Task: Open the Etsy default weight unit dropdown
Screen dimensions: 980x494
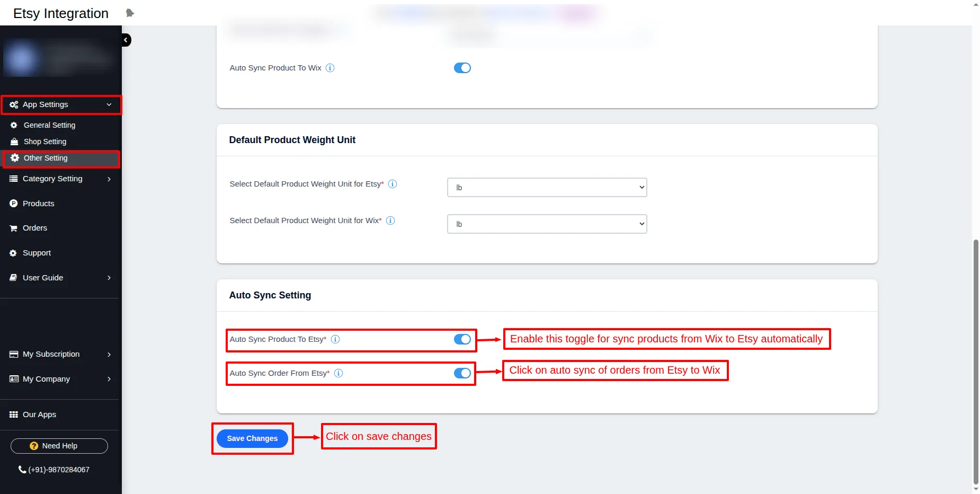Action: pyautogui.click(x=547, y=187)
